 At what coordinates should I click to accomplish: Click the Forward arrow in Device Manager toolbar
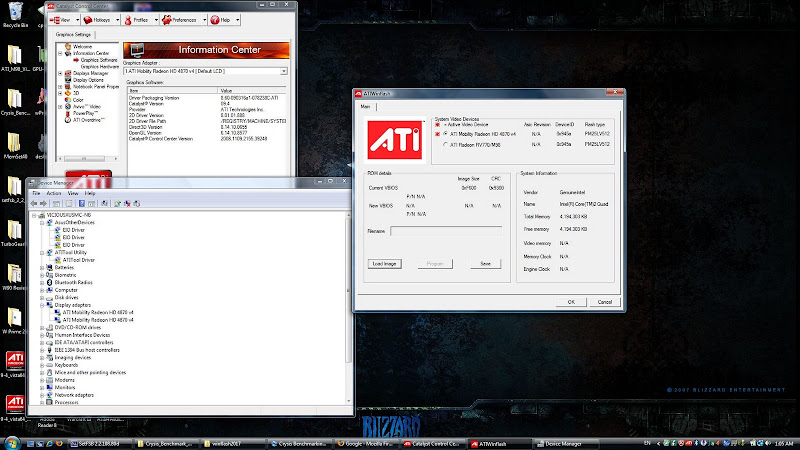coord(43,204)
